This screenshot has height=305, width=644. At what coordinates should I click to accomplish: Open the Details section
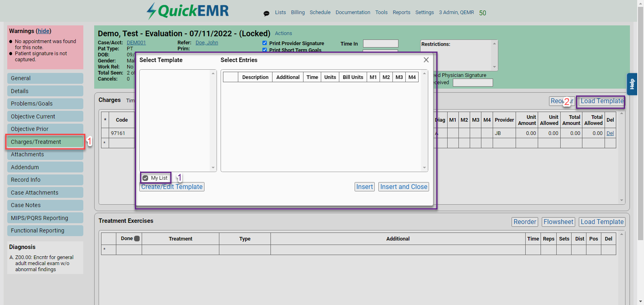click(x=45, y=91)
